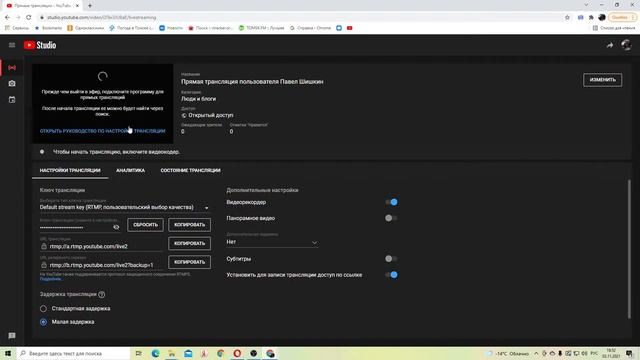This screenshot has height=360, width=640.
Task: Launch Microsoft Edge from the taskbar
Action: [x=156, y=353]
